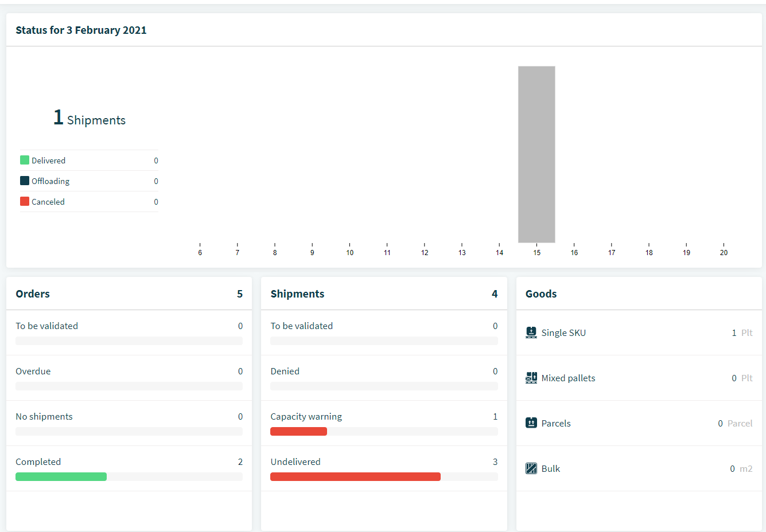Image resolution: width=766 pixels, height=532 pixels.
Task: Select the grey bar at hour 15
Action: pos(536,154)
